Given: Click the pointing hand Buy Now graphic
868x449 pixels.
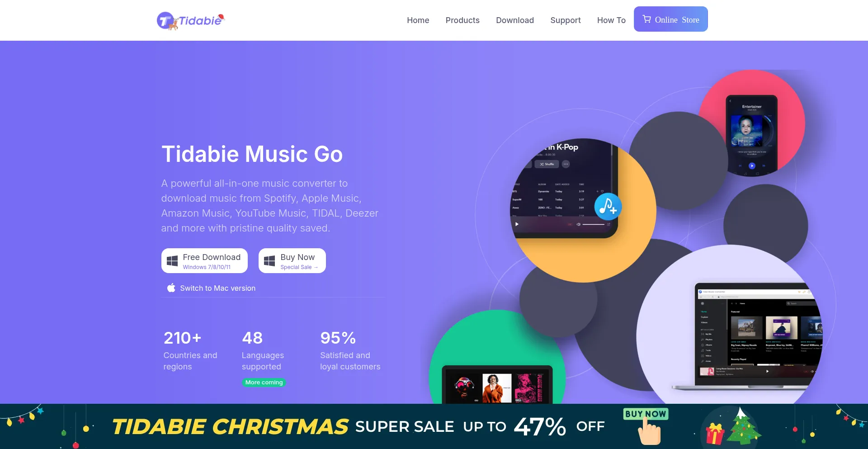Looking at the screenshot, I should (646, 426).
